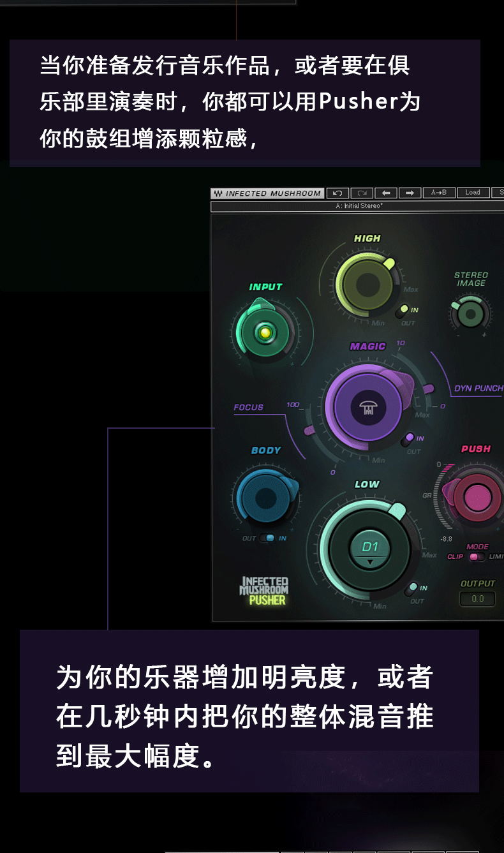Click the Undo arrow in plugin toolbar
504x853 pixels.
[x=338, y=193]
